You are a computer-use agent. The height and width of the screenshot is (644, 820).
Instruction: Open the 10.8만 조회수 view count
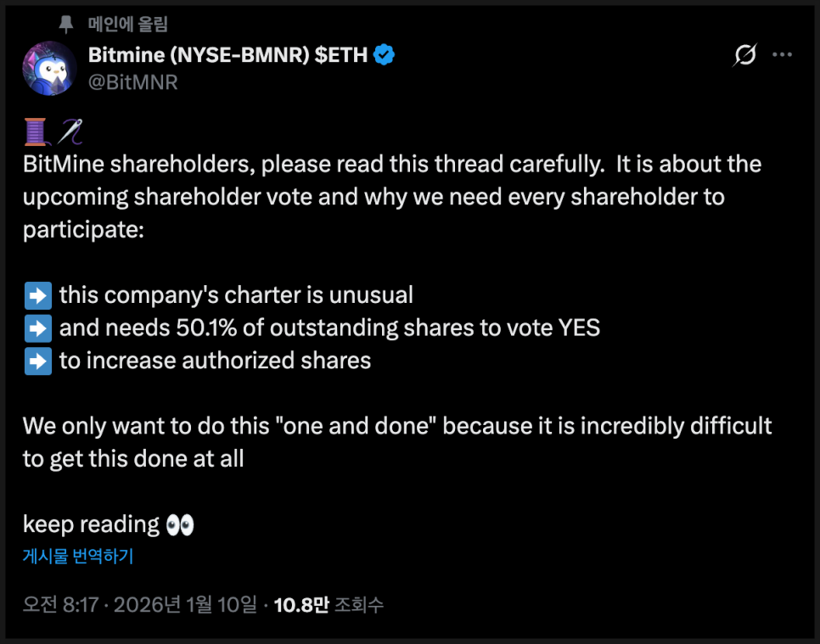pos(329,605)
